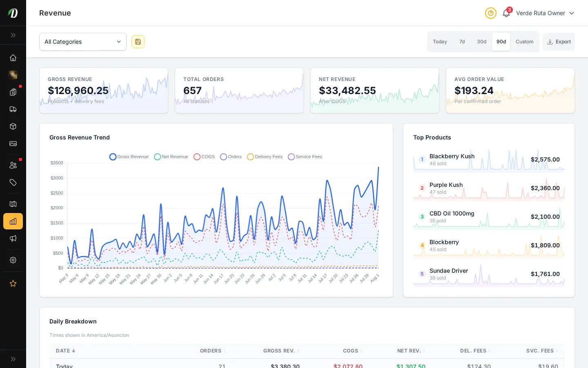The height and width of the screenshot is (368, 588).
Task: Sort table by the GROSS REV. column
Action: click(x=281, y=351)
